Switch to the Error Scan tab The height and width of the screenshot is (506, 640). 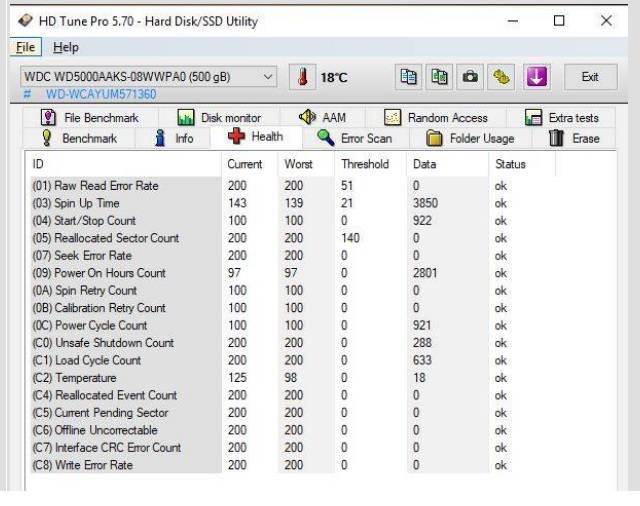click(x=355, y=138)
